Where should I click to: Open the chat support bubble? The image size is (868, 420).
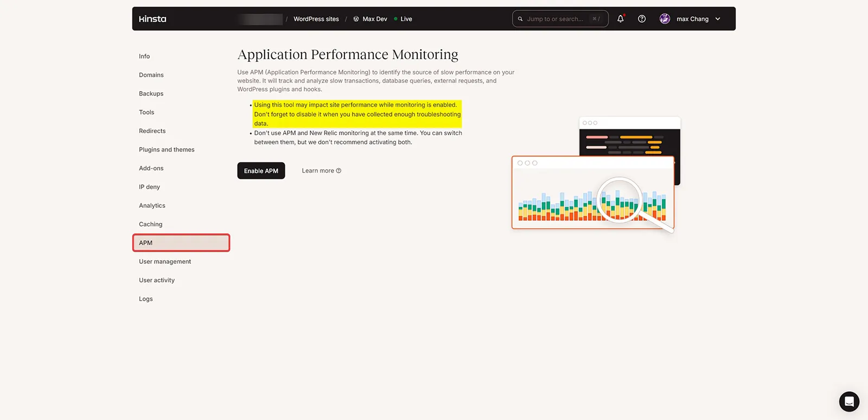click(x=849, y=402)
